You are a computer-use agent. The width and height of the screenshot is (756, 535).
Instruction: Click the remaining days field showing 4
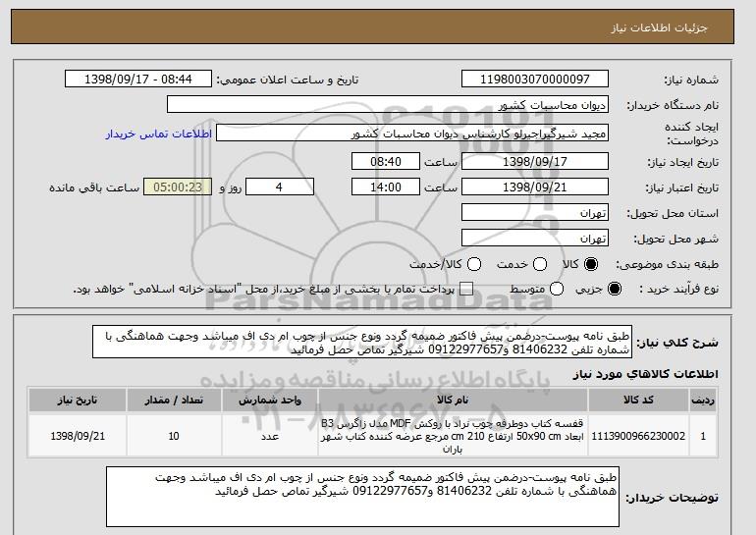[x=280, y=187]
